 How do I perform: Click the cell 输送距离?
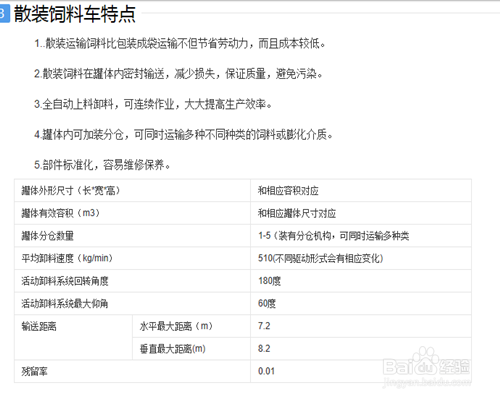pos(73,337)
